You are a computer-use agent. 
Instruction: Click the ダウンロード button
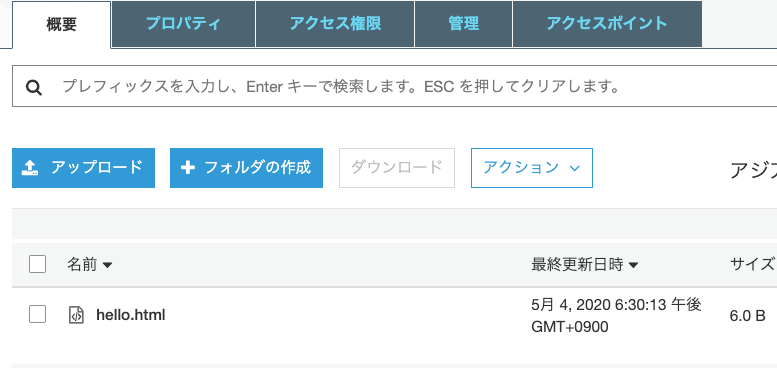click(x=396, y=168)
